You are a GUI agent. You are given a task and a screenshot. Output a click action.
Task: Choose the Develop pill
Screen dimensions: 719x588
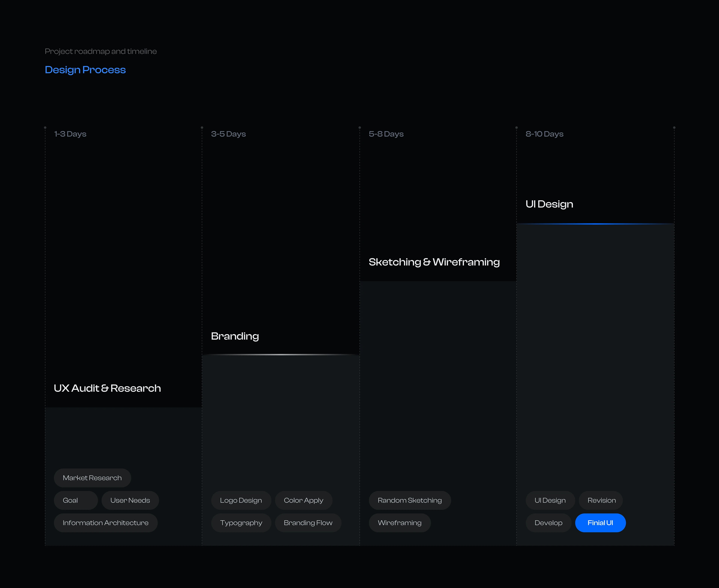(x=548, y=523)
